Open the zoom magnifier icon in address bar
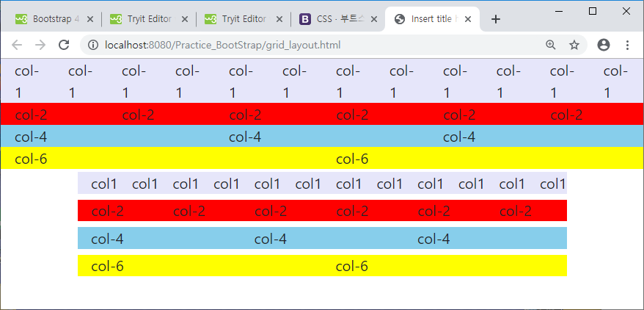This screenshot has height=310, width=644. pos(550,45)
